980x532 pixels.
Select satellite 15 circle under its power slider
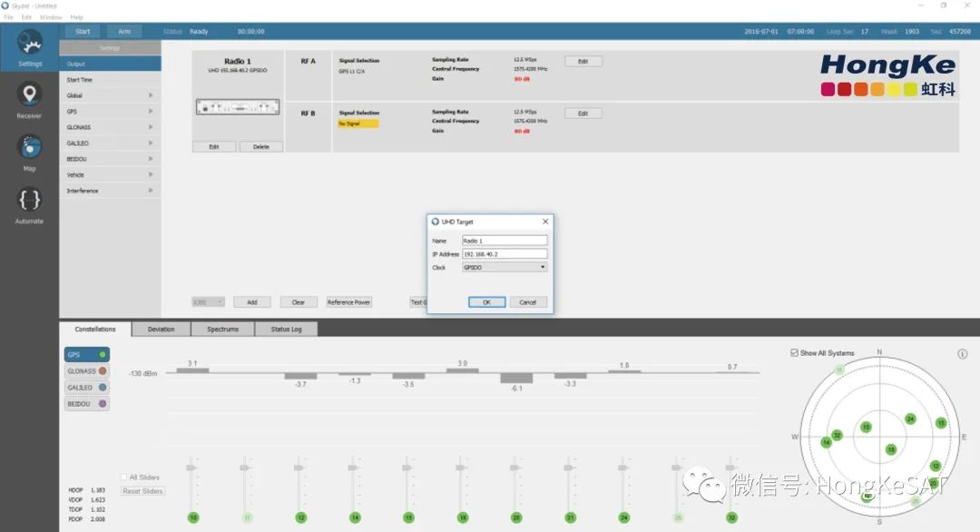pyautogui.click(x=408, y=517)
